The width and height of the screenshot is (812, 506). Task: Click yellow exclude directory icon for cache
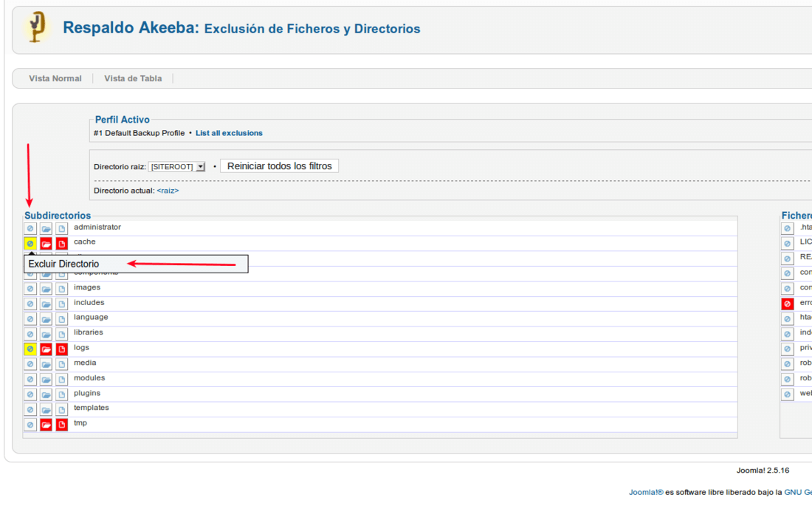pos(30,243)
